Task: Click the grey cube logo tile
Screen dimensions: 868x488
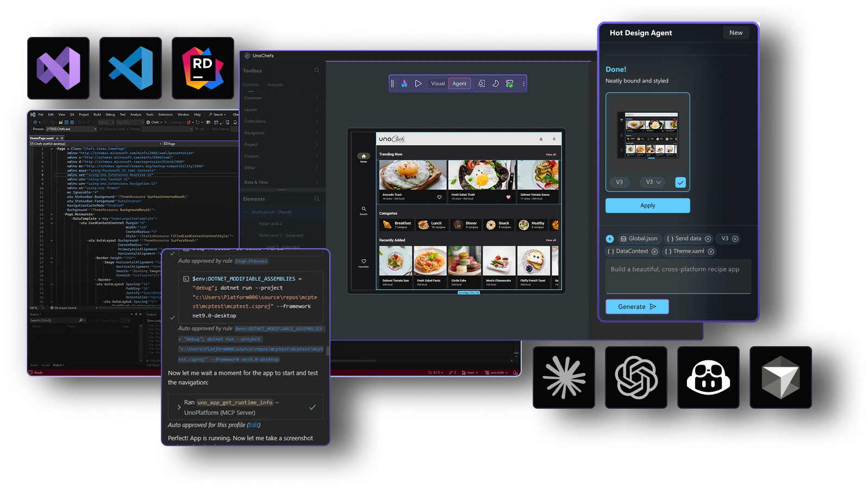Action: point(780,377)
